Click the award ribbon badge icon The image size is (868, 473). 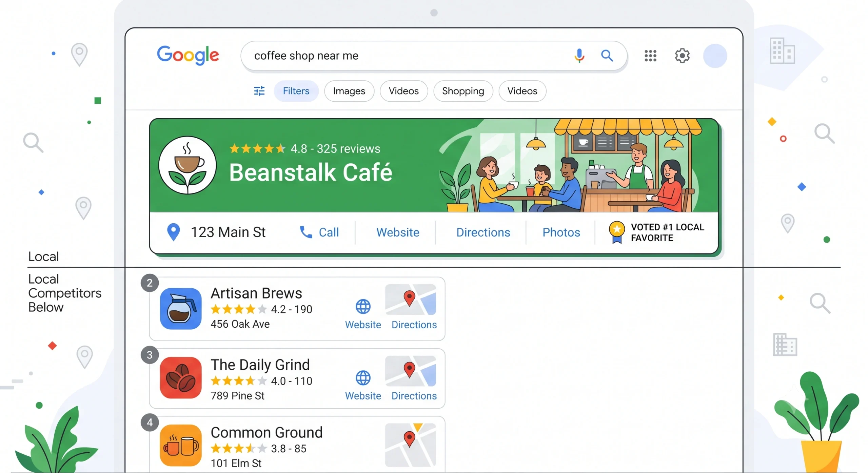click(616, 232)
